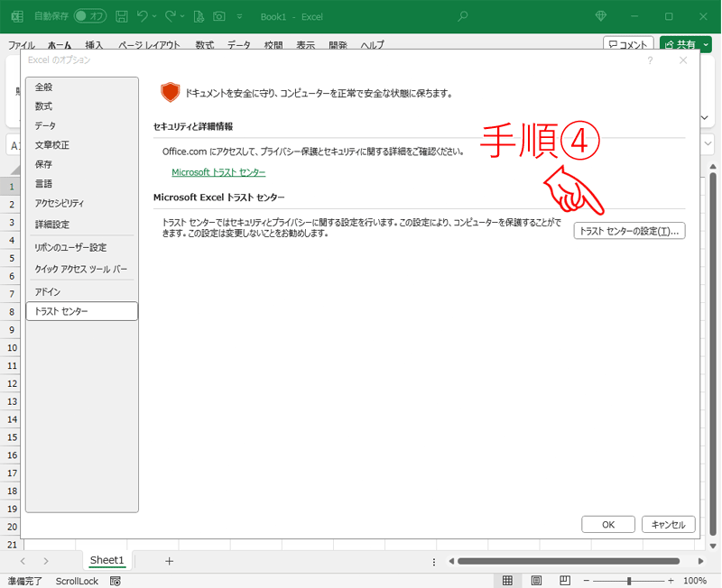The width and height of the screenshot is (722, 588).
Task: Click the Undo arrow icon
Action: click(142, 16)
